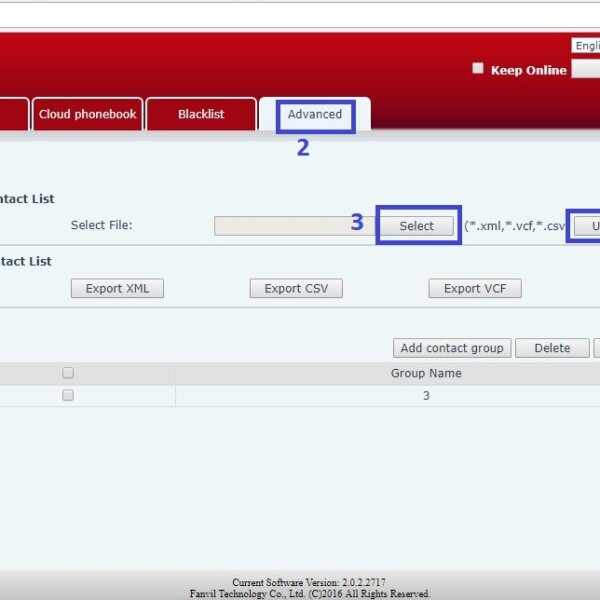Click the Group Name column header
The width and height of the screenshot is (600, 600).
(x=426, y=373)
